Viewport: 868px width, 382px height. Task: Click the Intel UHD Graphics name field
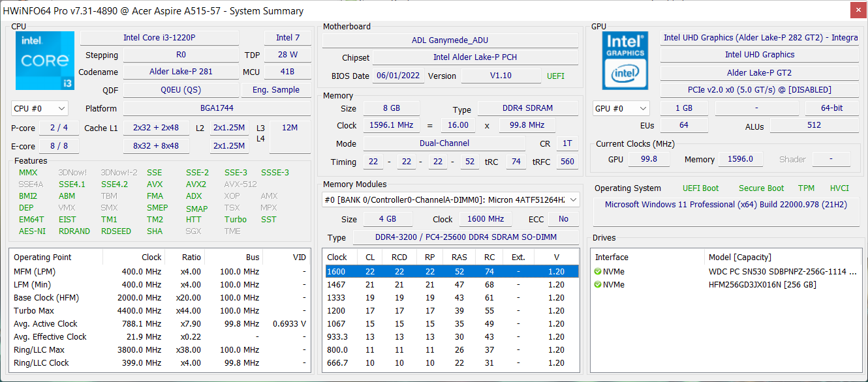(x=759, y=55)
